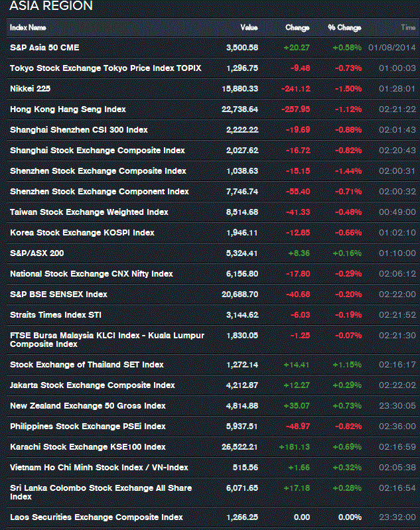Open Korea Stock Exchange KOSPI Index
The image size is (420, 530).
tap(82, 233)
